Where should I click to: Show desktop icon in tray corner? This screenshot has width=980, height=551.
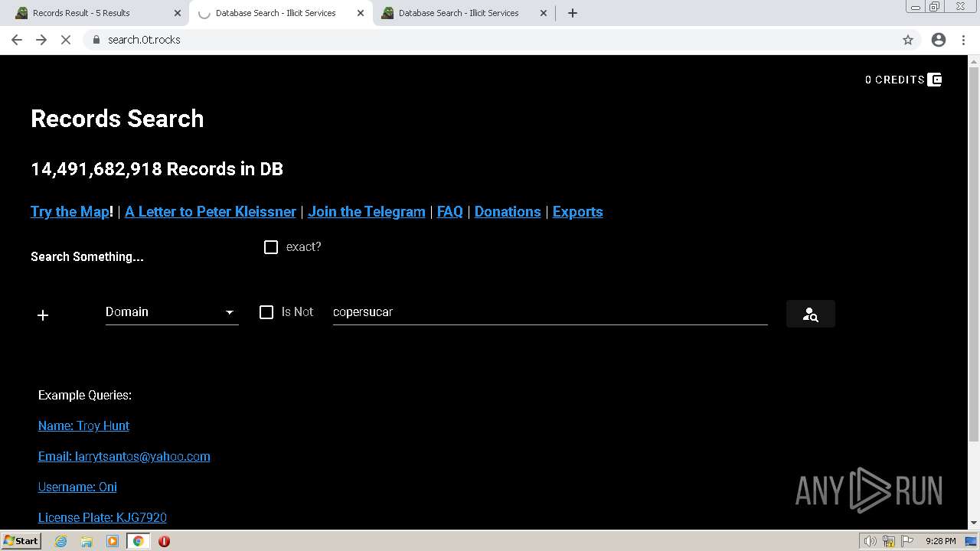tap(971, 541)
